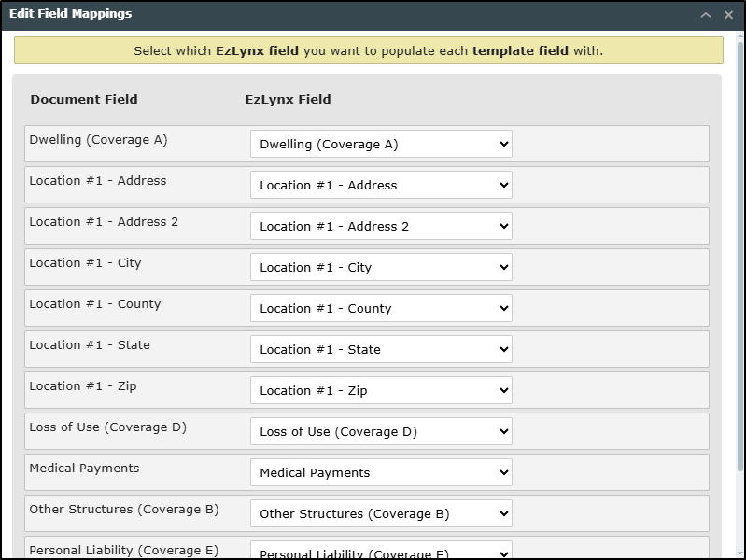Click the 'Location #1 - City' document field label
746x560 pixels.
click(85, 263)
